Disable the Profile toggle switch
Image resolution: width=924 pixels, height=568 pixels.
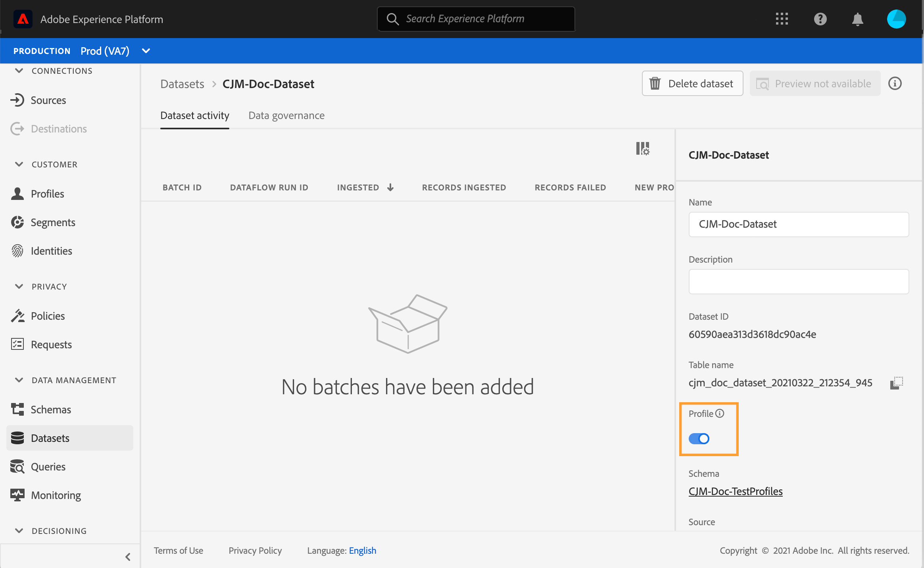coord(699,439)
